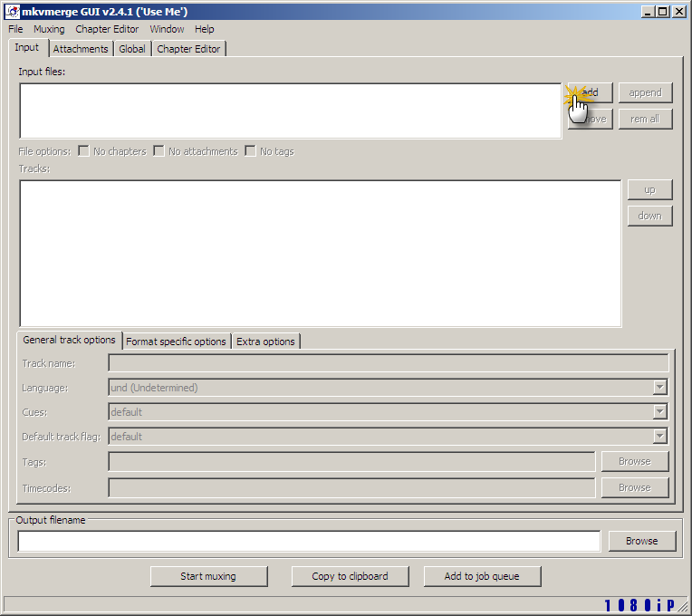Click the Tags input field
The height and width of the screenshot is (616, 692).
point(351,462)
